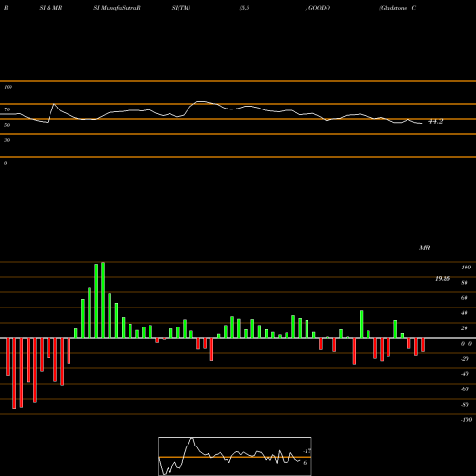Click the MR axis label -100

(x=466, y=420)
